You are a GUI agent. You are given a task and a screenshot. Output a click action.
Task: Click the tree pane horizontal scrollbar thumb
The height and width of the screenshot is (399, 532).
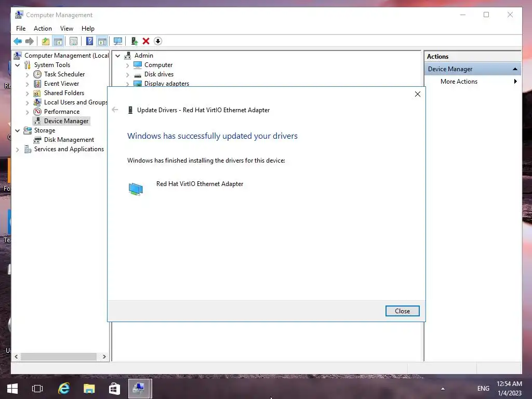59,356
